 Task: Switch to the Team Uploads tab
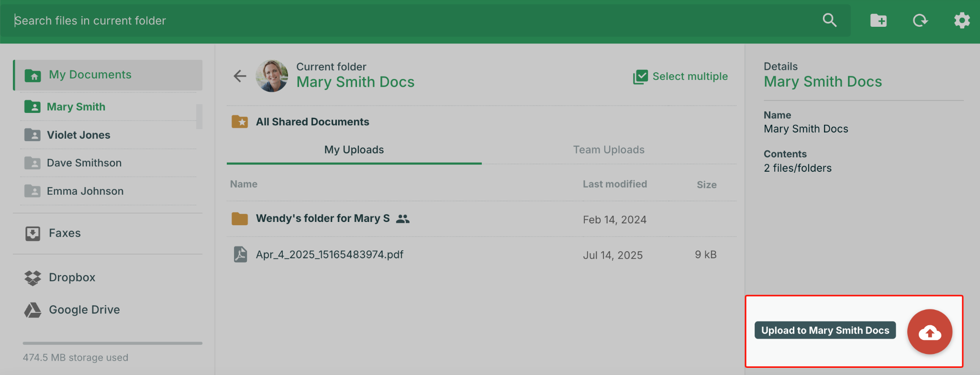coord(608,150)
